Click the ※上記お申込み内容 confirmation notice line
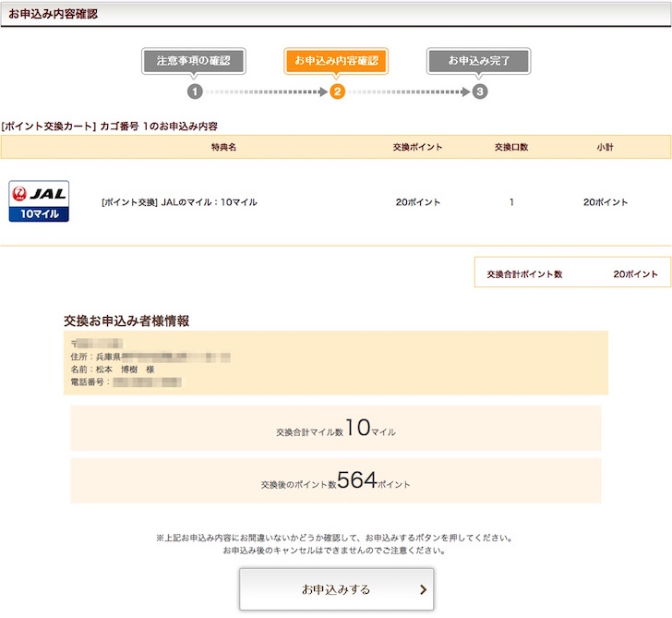This screenshot has height=618, width=672. [x=334, y=538]
